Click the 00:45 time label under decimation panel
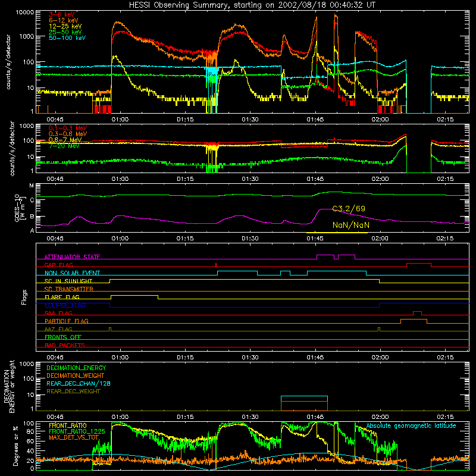Image resolution: width=476 pixels, height=476 pixels. tap(55, 417)
